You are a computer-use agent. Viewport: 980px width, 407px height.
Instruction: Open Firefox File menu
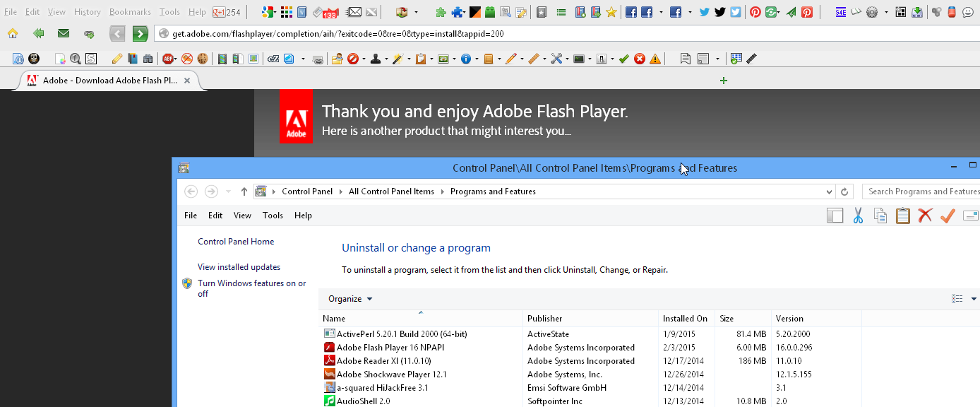11,12
